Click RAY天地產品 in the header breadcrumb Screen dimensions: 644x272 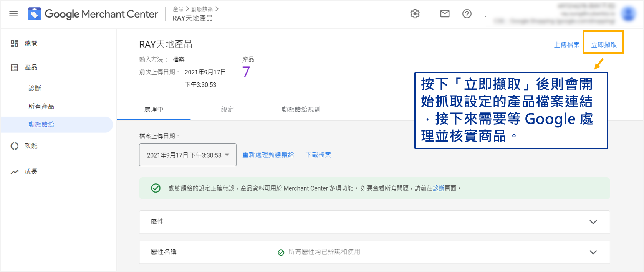192,18
